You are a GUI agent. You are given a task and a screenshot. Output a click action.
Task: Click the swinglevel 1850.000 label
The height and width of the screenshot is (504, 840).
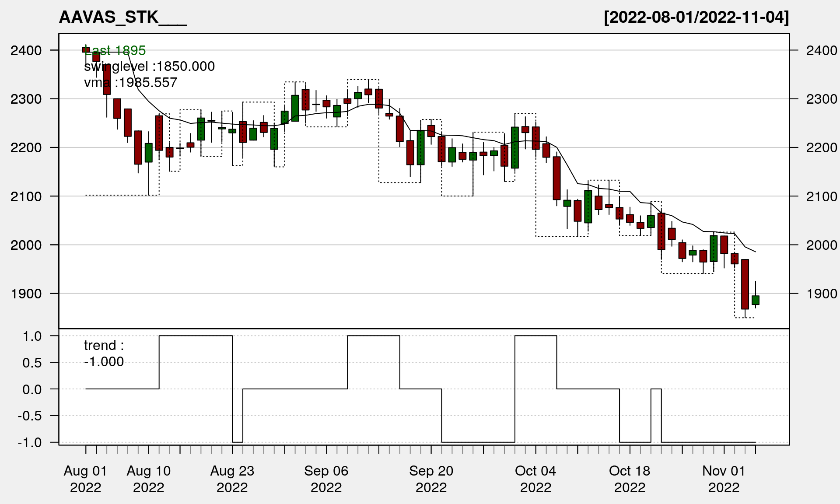coord(149,66)
